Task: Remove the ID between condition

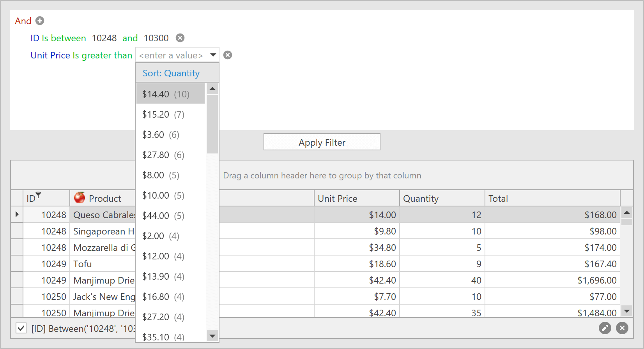Action: [x=180, y=38]
